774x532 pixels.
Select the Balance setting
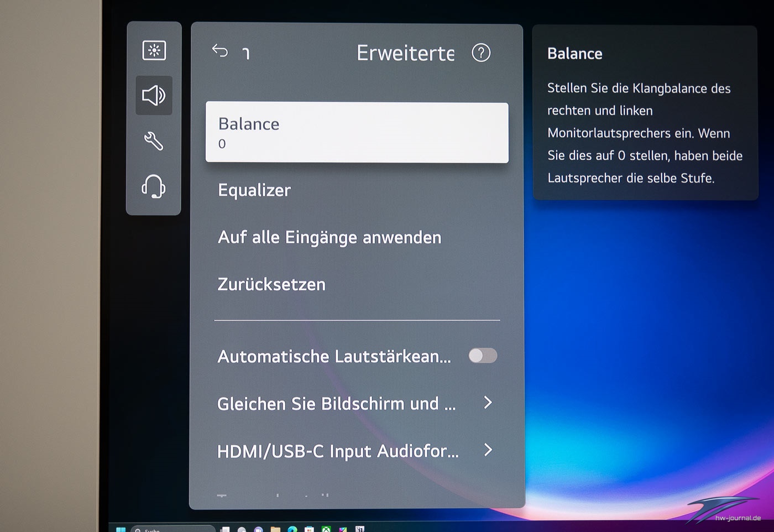click(357, 133)
